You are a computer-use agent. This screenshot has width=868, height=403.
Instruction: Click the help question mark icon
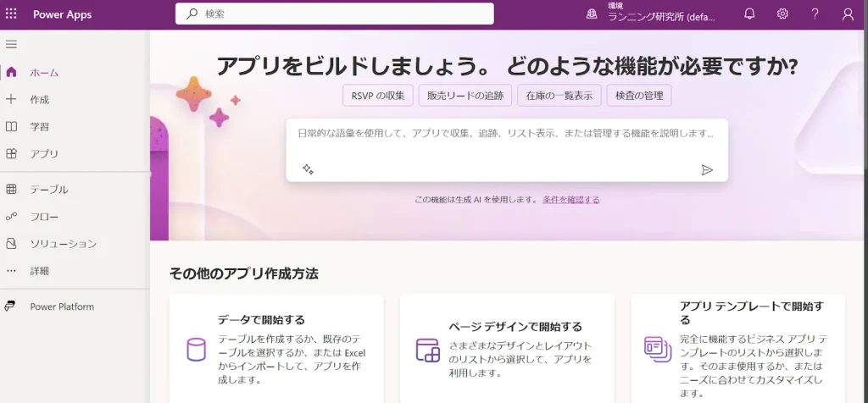pos(815,14)
